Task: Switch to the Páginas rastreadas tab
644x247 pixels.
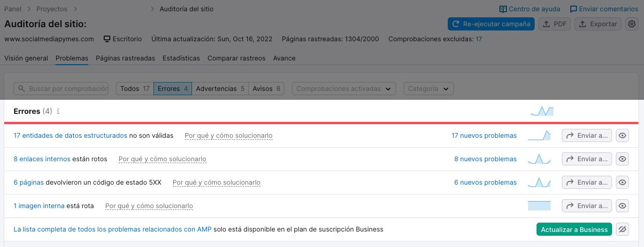Action: [x=125, y=58]
